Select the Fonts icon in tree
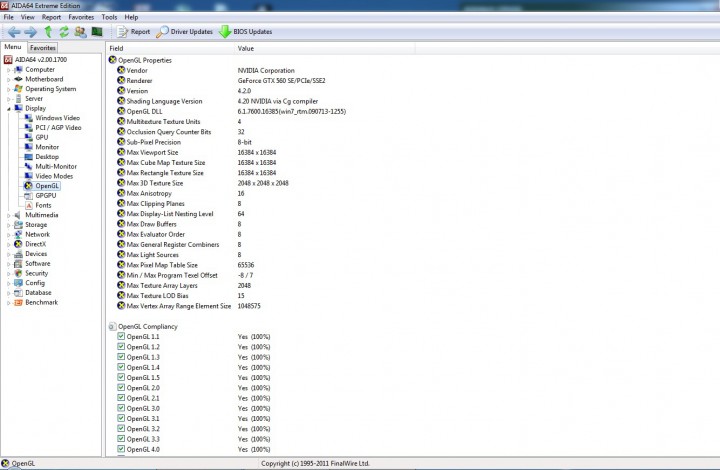The width and height of the screenshot is (720, 470). (x=28, y=205)
